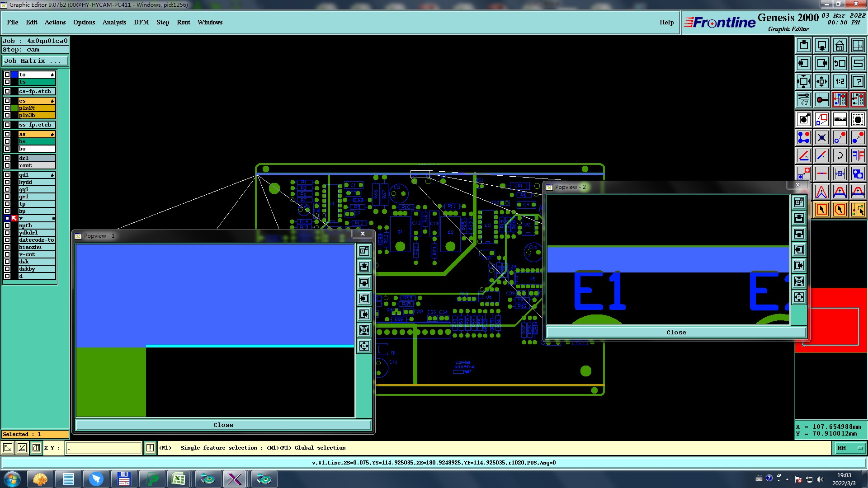The height and width of the screenshot is (488, 868).
Task: Click the black arrow on orange select icon
Action: point(822,210)
